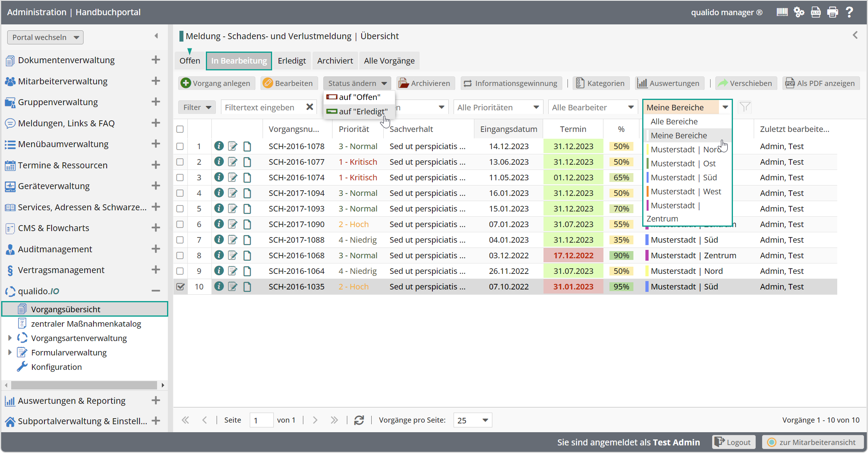This screenshot has width=868, height=453.
Task: Click edit form icon for SCH-2016-1068
Action: coord(233,255)
